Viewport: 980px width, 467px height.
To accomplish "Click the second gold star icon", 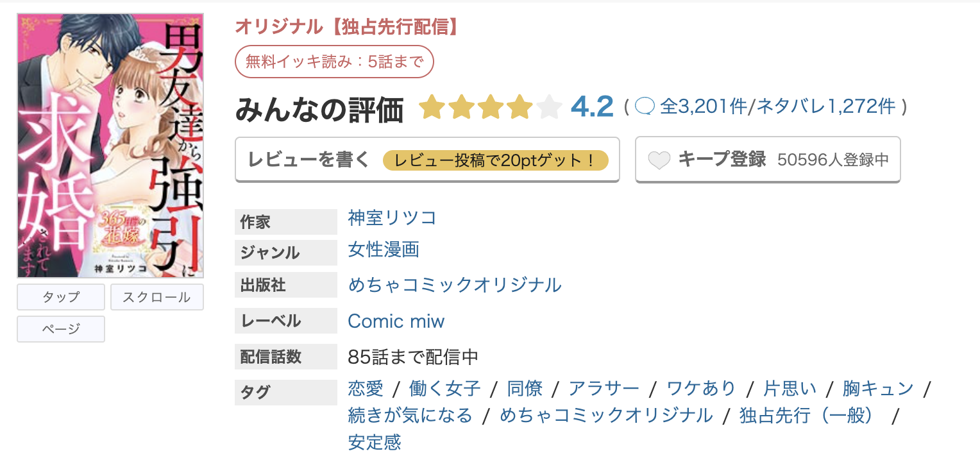I will pyautogui.click(x=460, y=107).
